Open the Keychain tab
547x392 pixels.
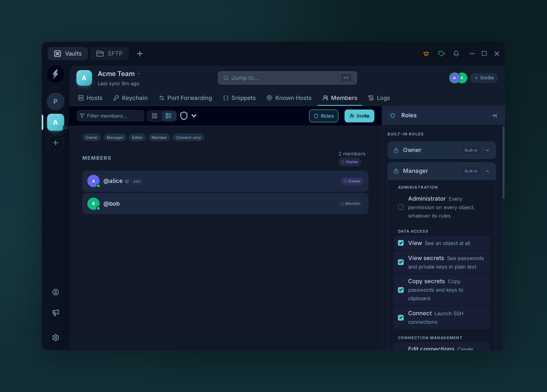click(x=130, y=98)
